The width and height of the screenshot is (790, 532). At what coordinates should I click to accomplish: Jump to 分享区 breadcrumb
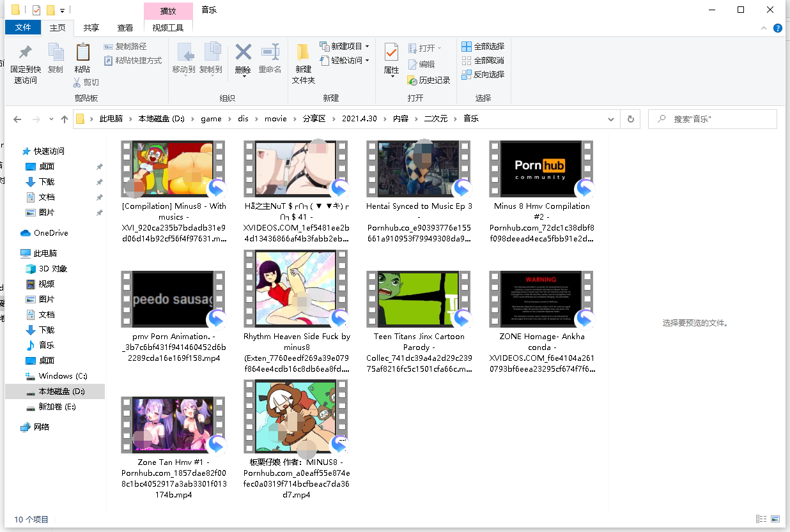pyautogui.click(x=314, y=119)
